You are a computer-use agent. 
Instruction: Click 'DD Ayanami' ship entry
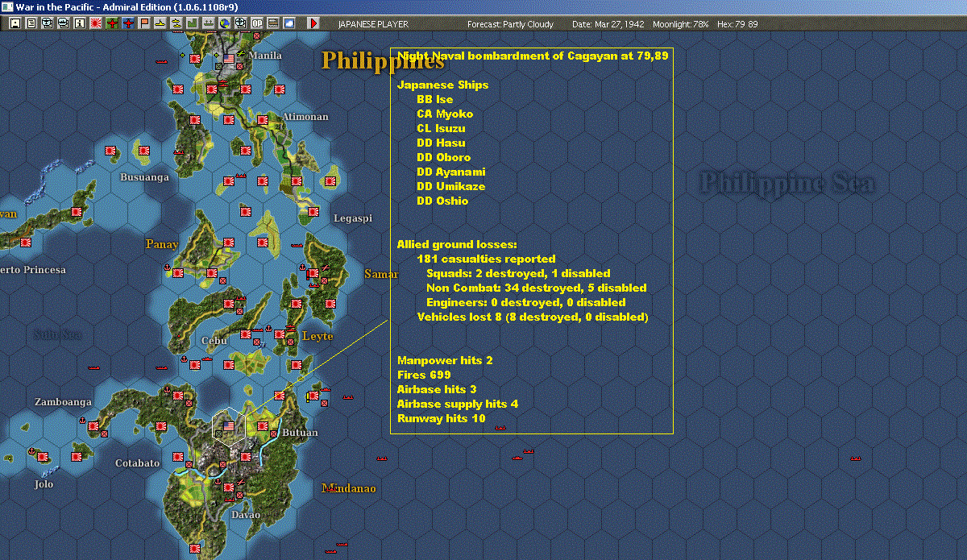tap(451, 172)
